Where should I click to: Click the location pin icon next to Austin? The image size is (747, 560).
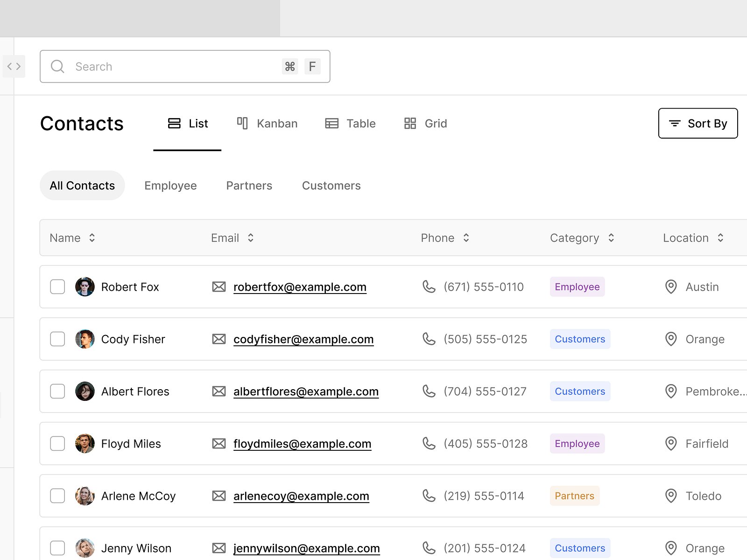[671, 287]
